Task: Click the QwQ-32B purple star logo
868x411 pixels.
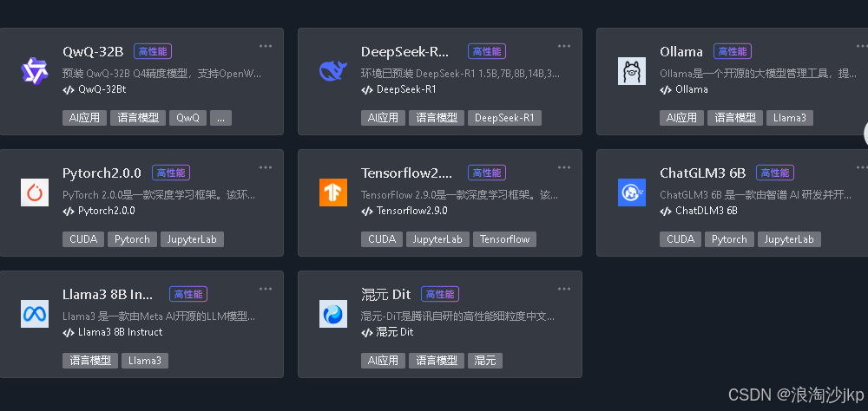Action: (35, 71)
